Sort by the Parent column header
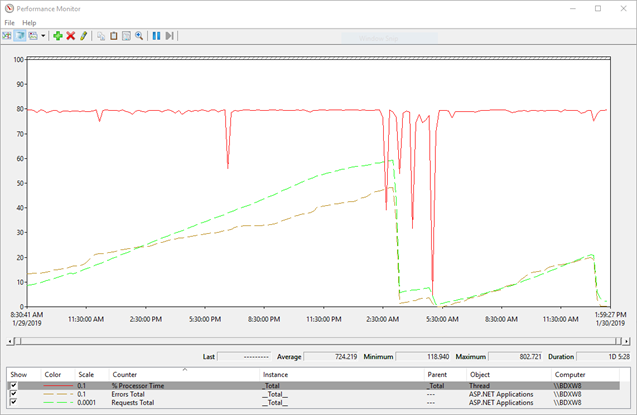637x415 pixels. click(x=445, y=374)
